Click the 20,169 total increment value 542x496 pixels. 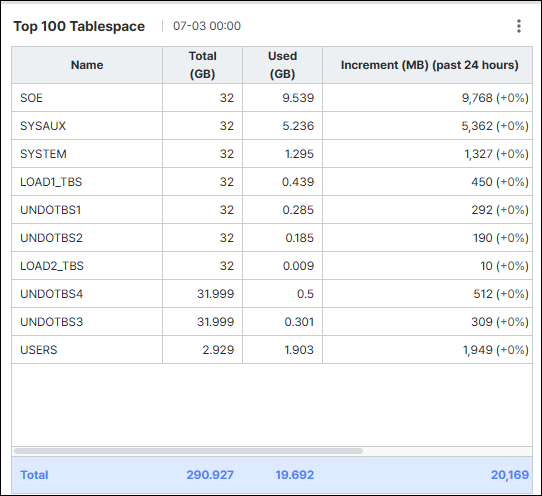tap(510, 475)
